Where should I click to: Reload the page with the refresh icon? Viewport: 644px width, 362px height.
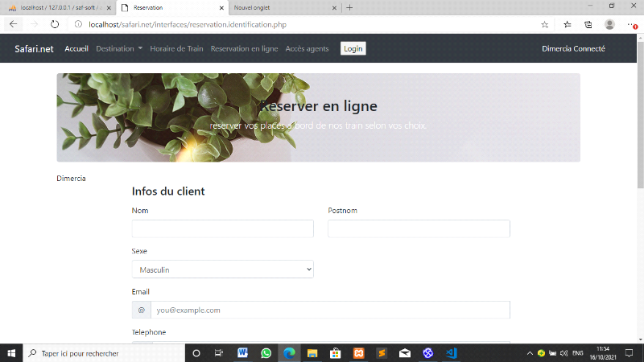[x=55, y=24]
